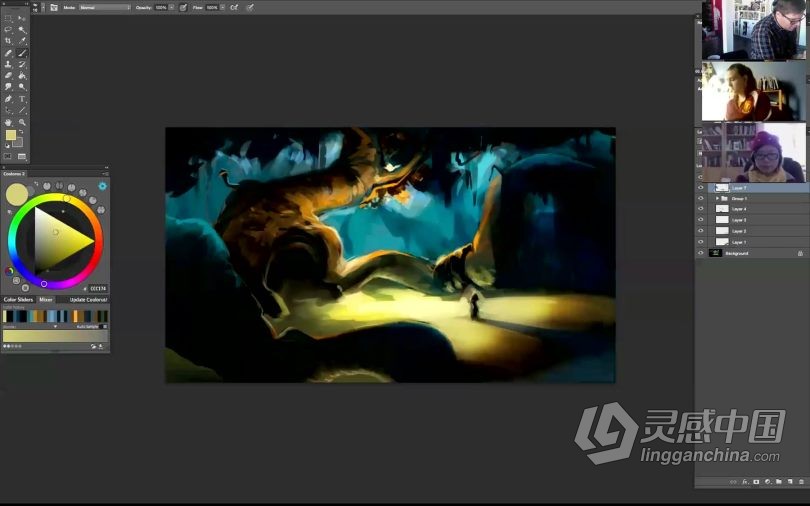Add layer style fx button
Screen dimensions: 810x506
745,482
